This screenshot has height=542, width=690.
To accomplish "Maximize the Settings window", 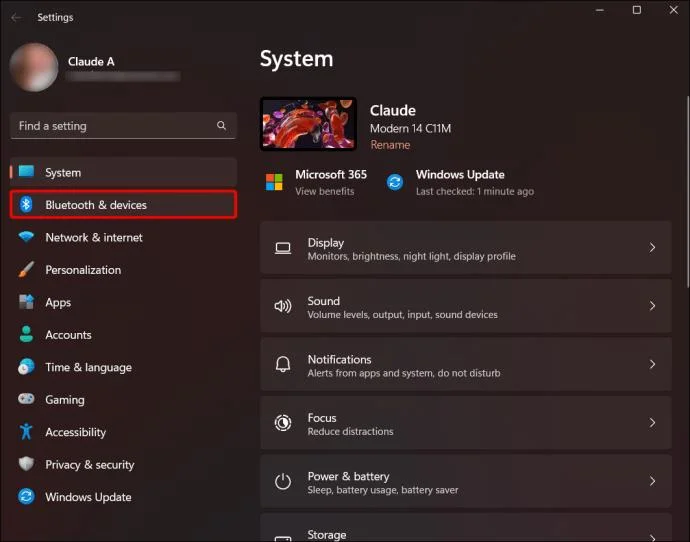I will [x=636, y=10].
